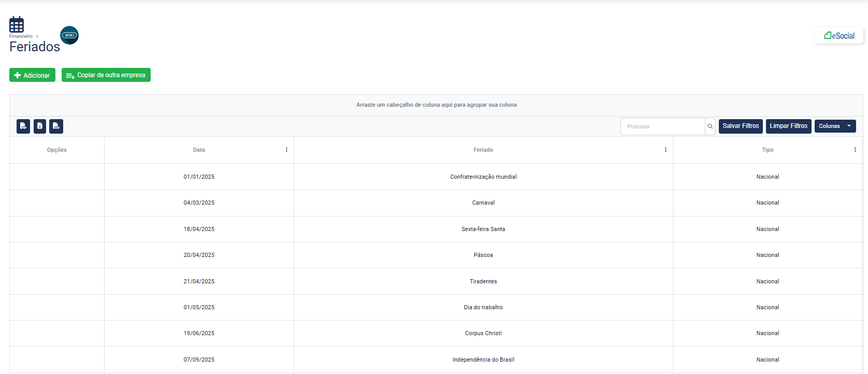Screen dimensions: 868x374
Task: Sort by the Feriado column header
Action: tap(483, 150)
